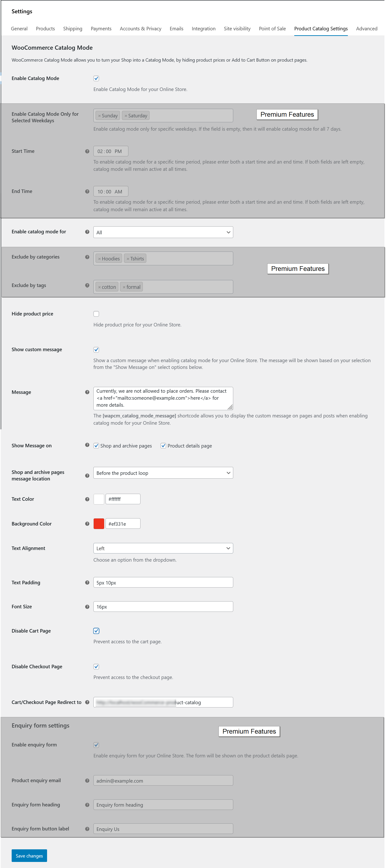Click into the Font Size input field

[x=163, y=606]
